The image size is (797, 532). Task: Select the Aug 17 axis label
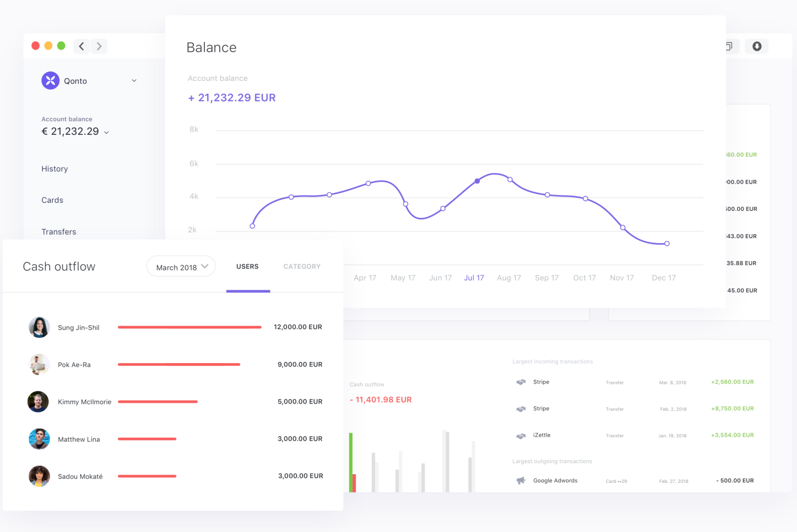509,278
